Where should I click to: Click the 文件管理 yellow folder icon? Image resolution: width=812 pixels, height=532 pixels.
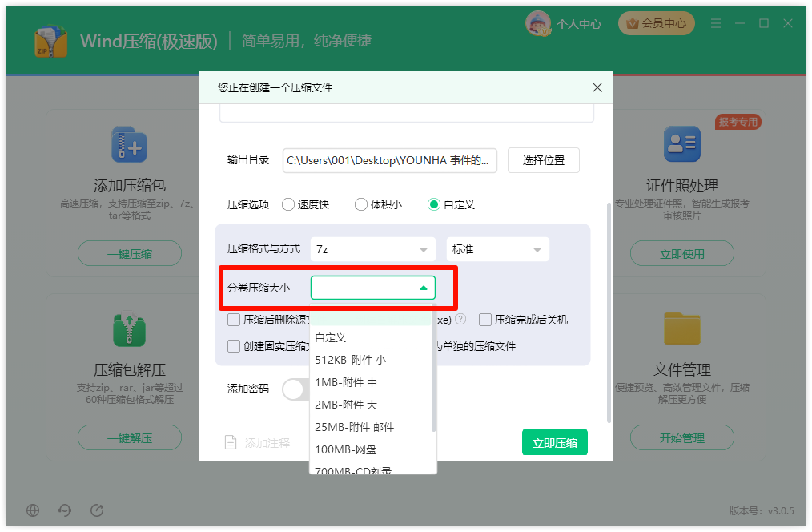point(682,328)
